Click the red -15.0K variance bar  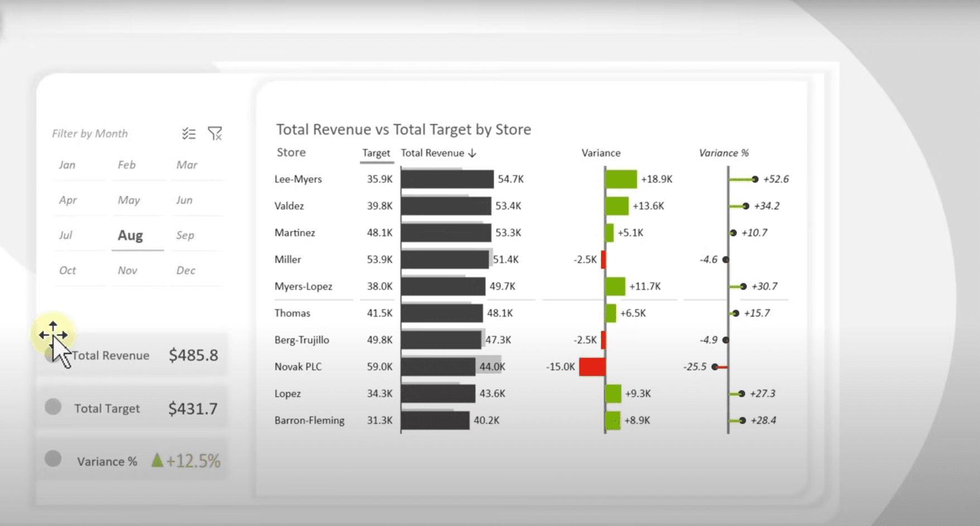click(x=592, y=367)
